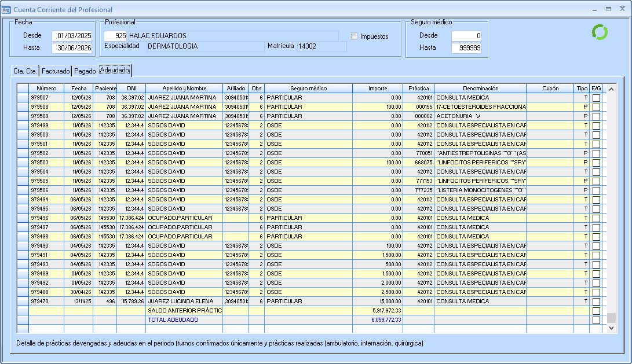Tick E/G checkbox for row 979499
This screenshot has height=364, width=632.
pyautogui.click(x=596, y=126)
